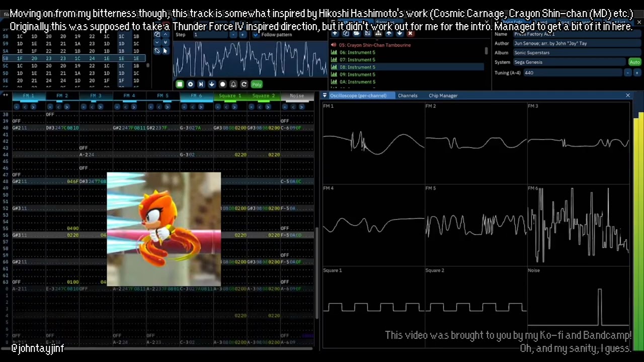Click the duplicate order icon
The height and width of the screenshot is (362, 644).
click(x=157, y=34)
